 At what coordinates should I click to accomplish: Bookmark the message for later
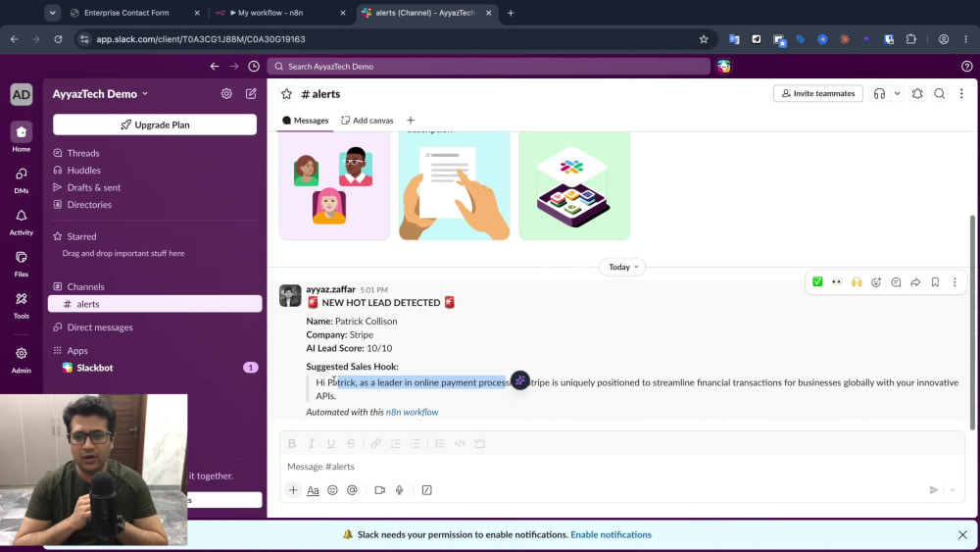point(935,282)
